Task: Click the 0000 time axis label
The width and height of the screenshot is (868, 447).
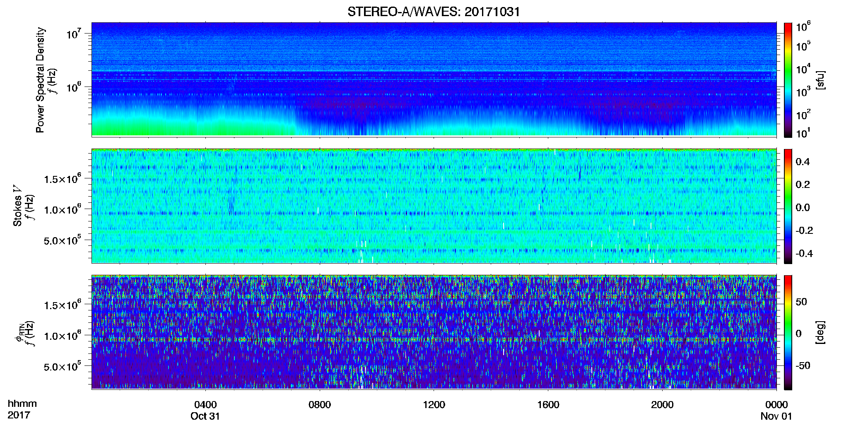Action: pos(776,405)
